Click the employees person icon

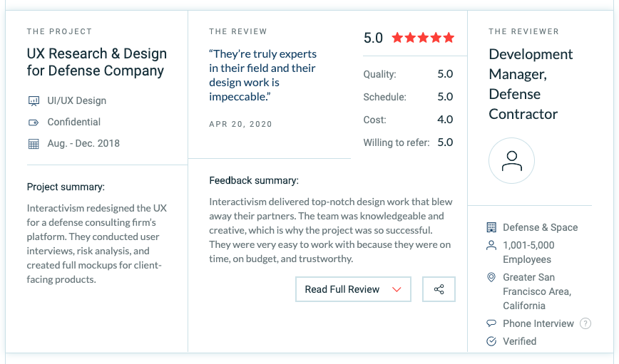491,245
